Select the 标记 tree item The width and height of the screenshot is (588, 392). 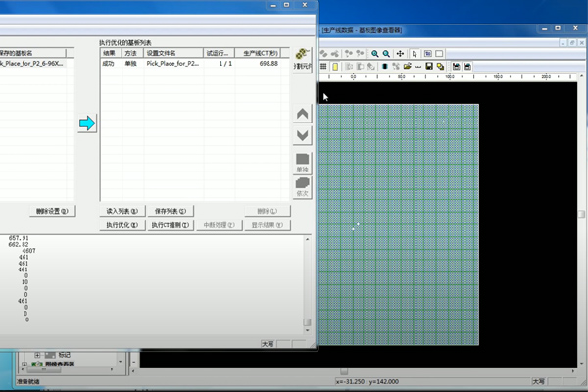click(64, 355)
